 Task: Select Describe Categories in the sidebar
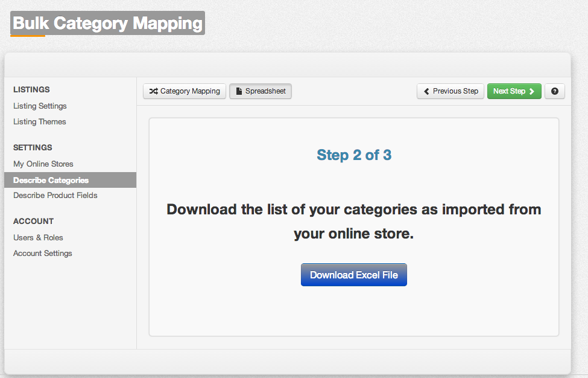70,180
